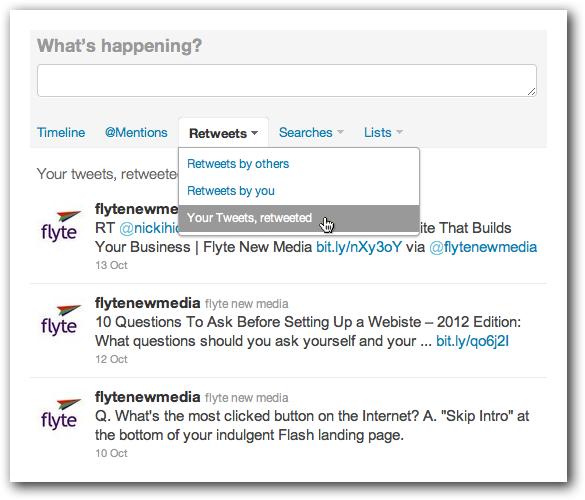Screen dimensions: 585x500
Task: Switch to the @Mentions tab
Action: click(x=136, y=132)
